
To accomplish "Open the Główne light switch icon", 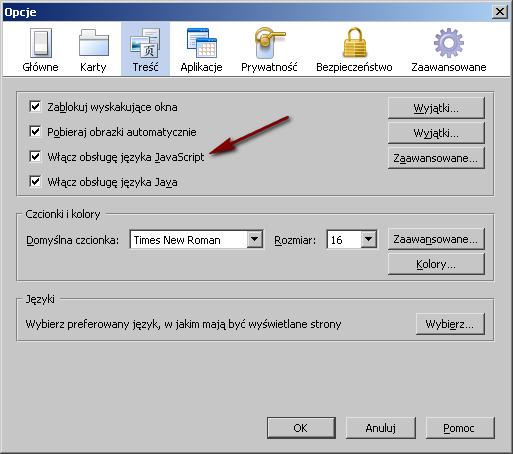I will tap(41, 43).
